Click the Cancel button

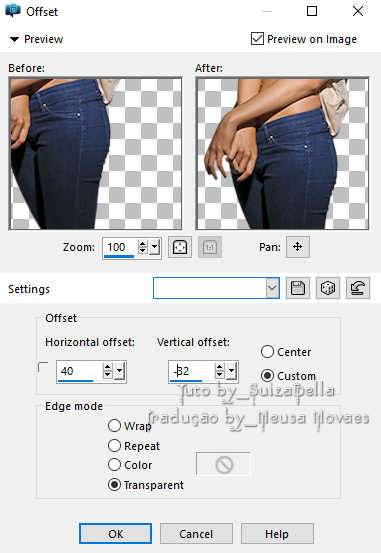pyautogui.click(x=196, y=534)
